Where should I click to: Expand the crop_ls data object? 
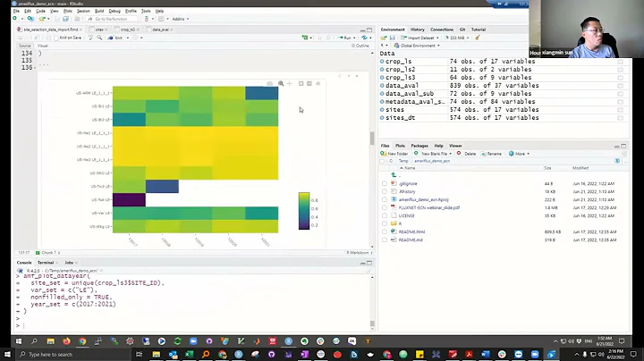coord(383,62)
